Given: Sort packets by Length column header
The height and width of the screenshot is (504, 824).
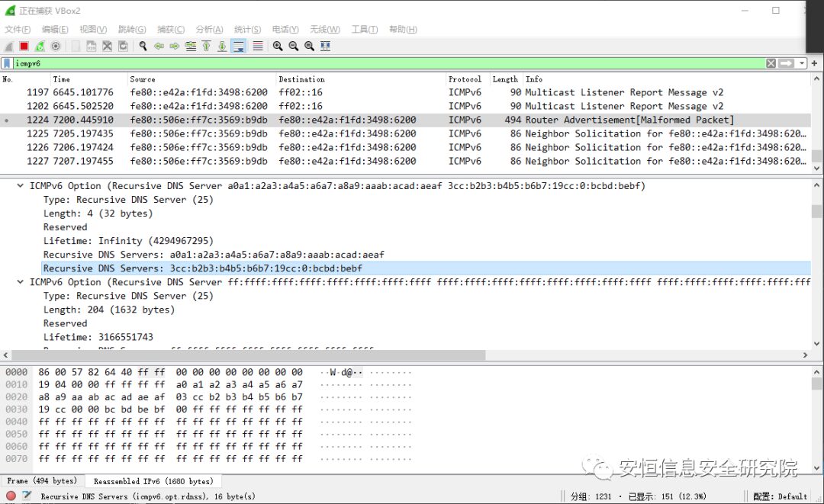Looking at the screenshot, I should coord(506,79).
